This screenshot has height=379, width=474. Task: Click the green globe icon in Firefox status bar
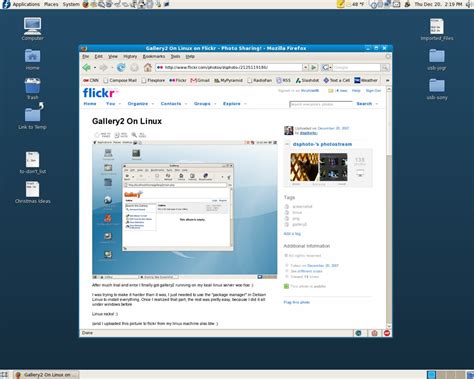click(358, 333)
